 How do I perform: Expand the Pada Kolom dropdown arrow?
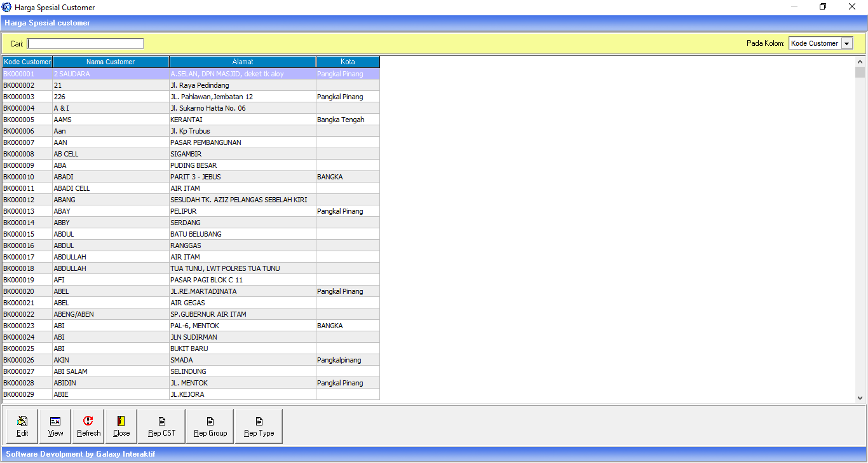click(x=846, y=43)
